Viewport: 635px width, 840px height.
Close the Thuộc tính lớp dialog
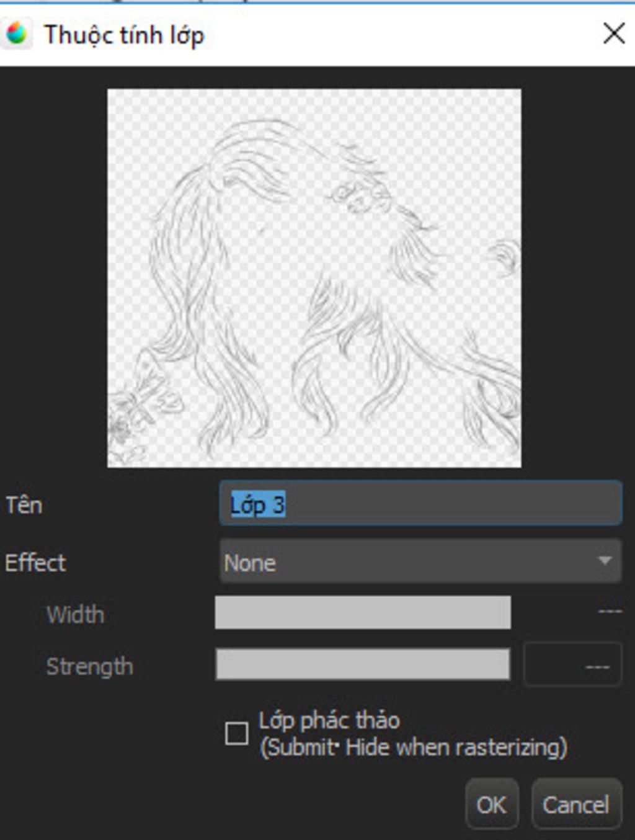point(613,34)
